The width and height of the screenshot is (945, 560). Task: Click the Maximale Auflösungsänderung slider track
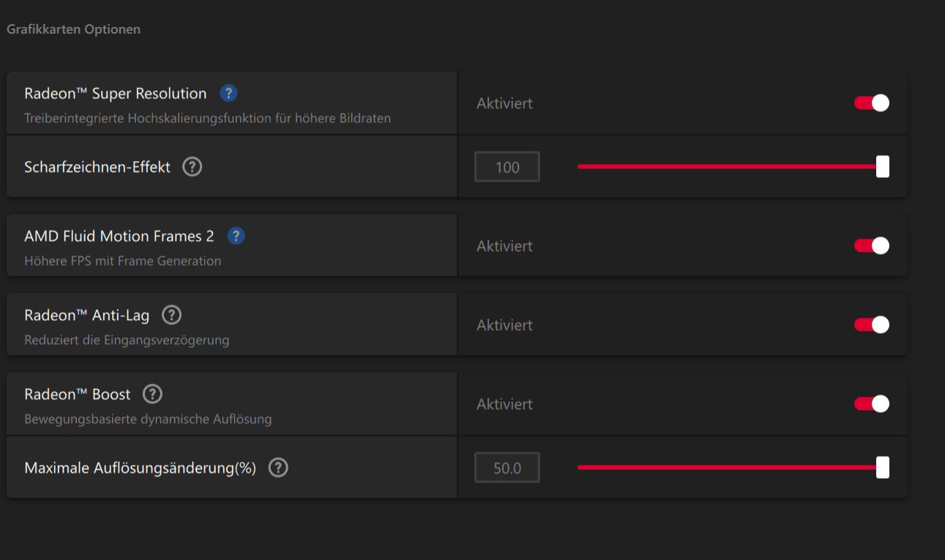pos(733,467)
